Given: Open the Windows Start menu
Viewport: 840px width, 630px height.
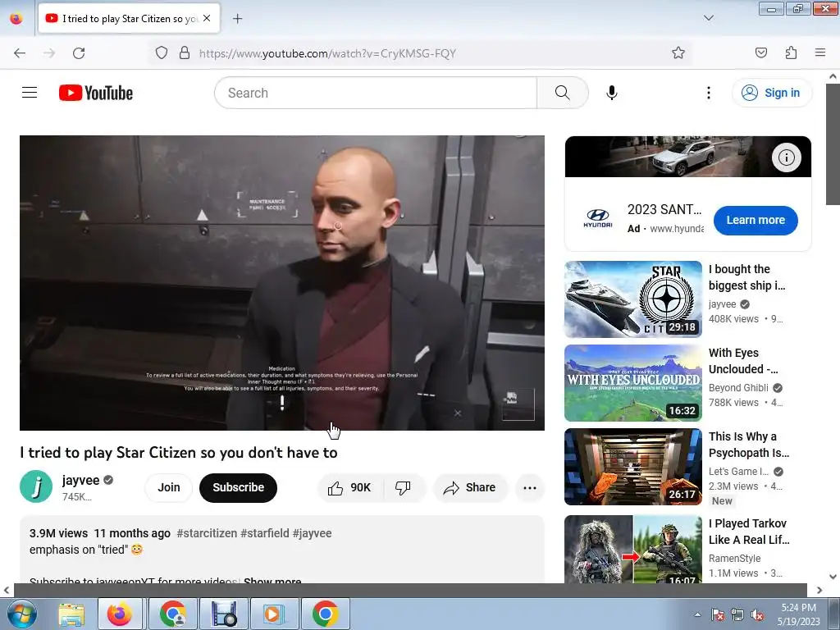Looking at the screenshot, I should pyautogui.click(x=22, y=614).
